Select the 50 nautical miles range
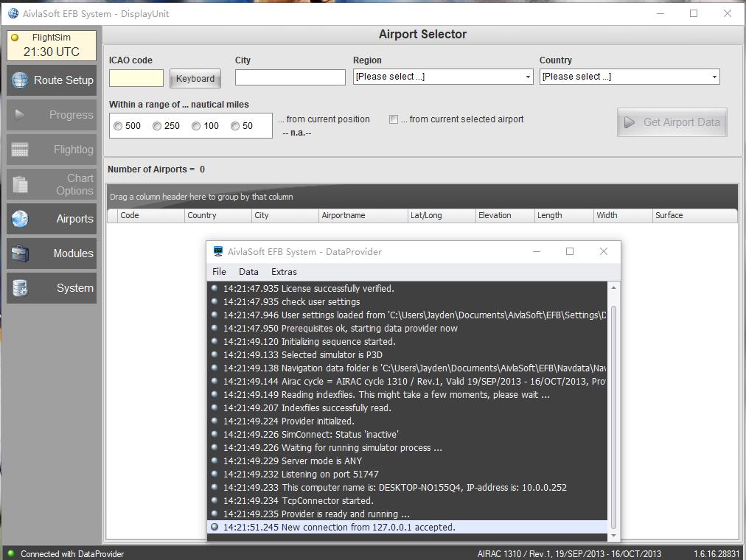This screenshot has height=560, width=746. [x=235, y=126]
